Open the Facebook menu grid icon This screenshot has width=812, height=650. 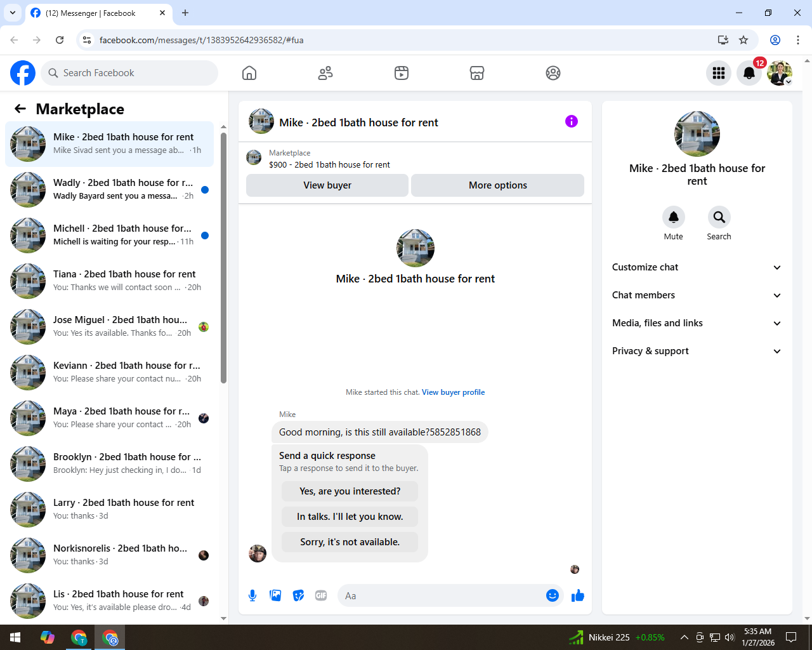[x=719, y=73]
